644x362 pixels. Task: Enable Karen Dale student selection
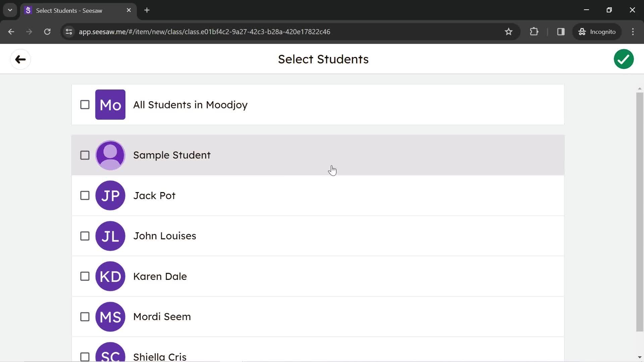coord(85,276)
